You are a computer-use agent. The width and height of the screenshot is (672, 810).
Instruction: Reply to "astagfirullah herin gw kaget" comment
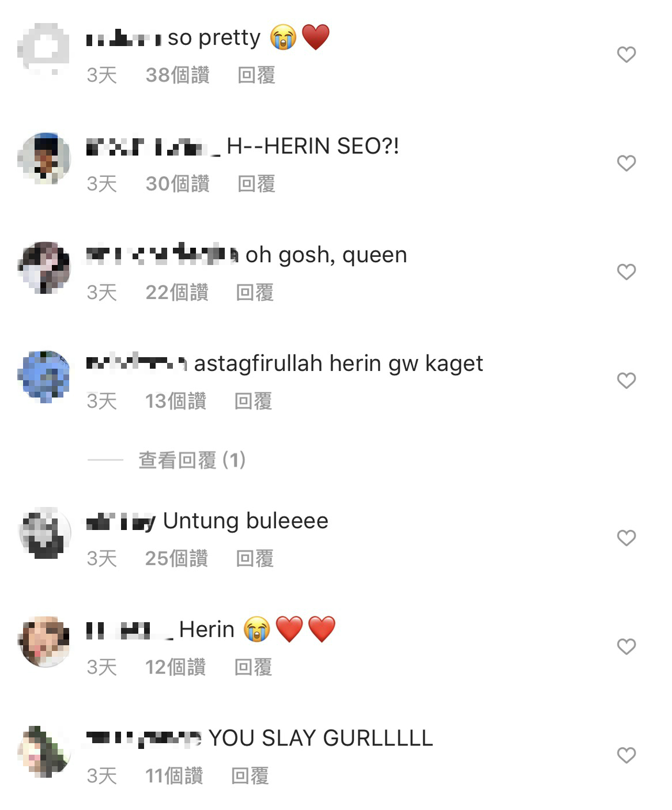point(253,402)
